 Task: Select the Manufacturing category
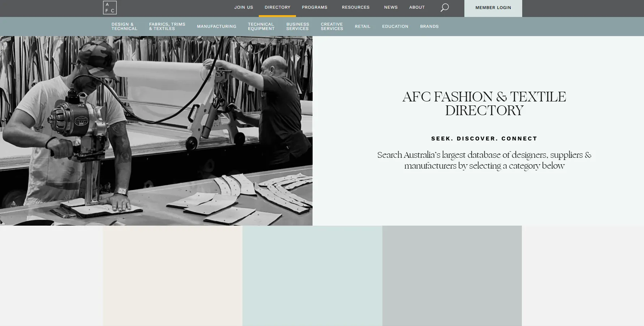(x=216, y=26)
